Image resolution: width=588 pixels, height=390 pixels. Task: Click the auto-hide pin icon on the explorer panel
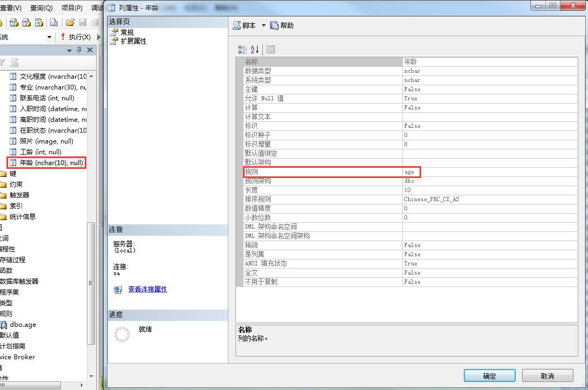80,49
